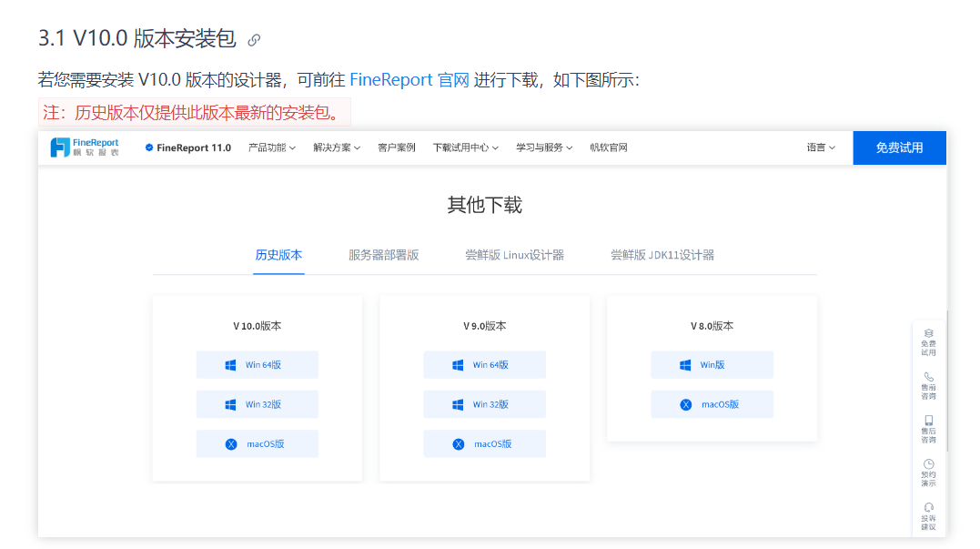Screen dimensions: 980x549
Task: Download V 9.0 Win 32版 installer
Action: [x=484, y=404]
